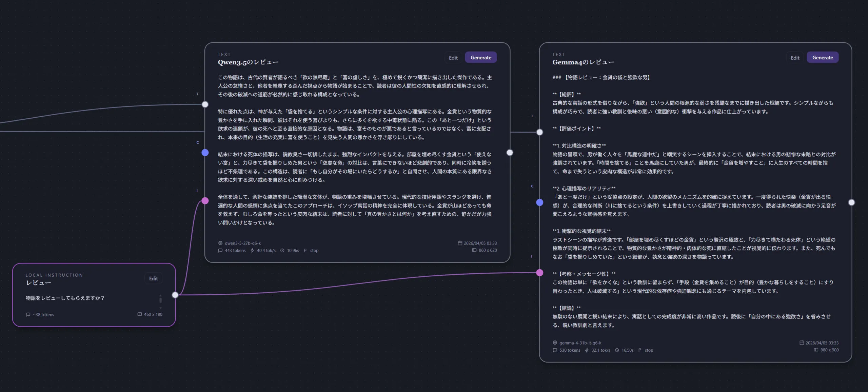Click the calendar icon in the Qwen3.5 node footer

pyautogui.click(x=460, y=243)
